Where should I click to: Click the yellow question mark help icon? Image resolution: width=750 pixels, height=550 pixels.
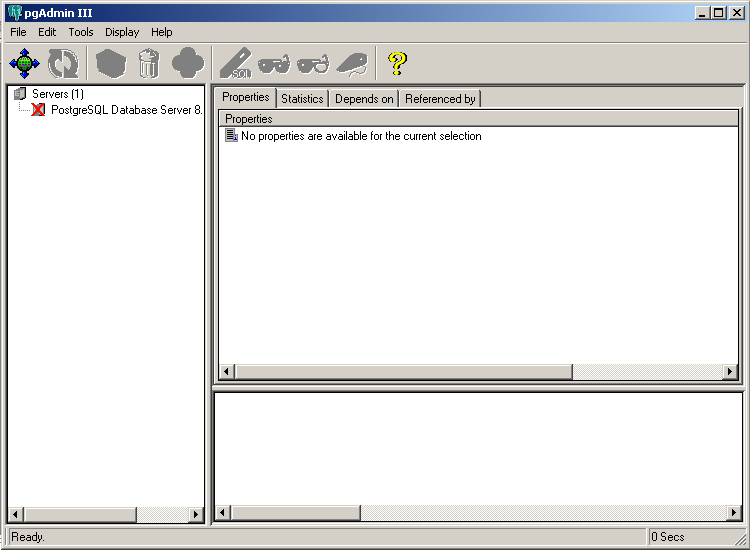tap(397, 63)
